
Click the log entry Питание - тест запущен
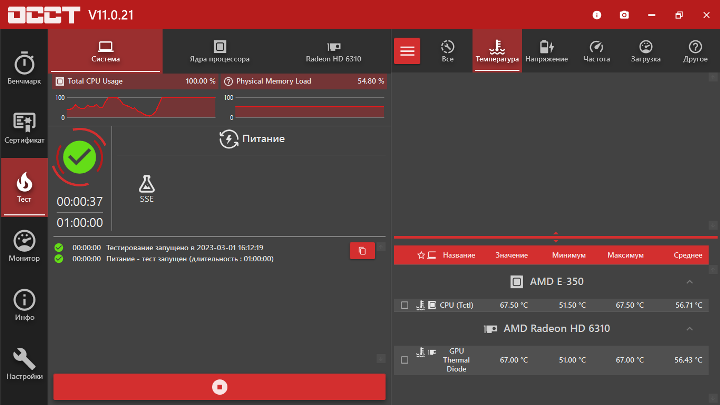[190, 259]
